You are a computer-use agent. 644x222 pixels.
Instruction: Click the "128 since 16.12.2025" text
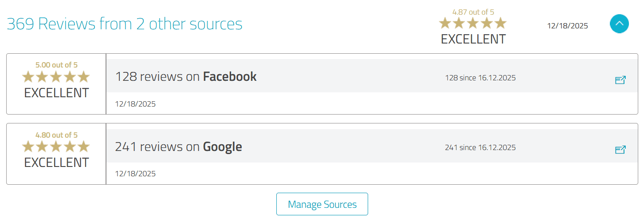pos(480,78)
